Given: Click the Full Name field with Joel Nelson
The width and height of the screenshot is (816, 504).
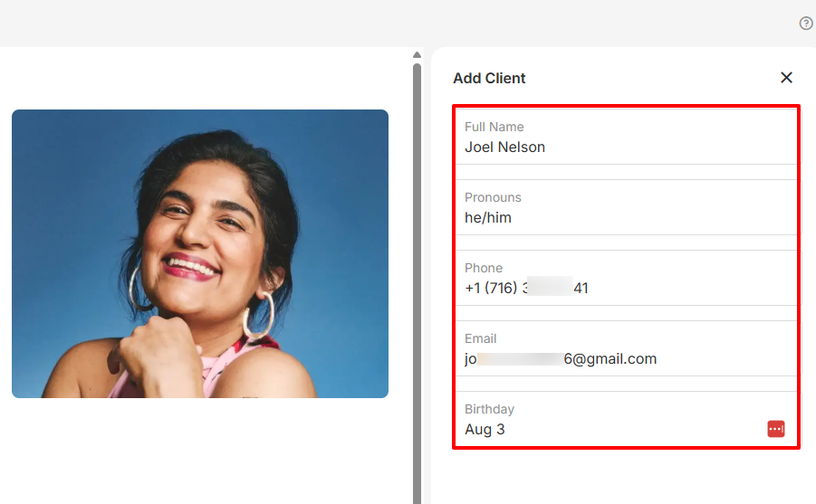Looking at the screenshot, I should [625, 147].
